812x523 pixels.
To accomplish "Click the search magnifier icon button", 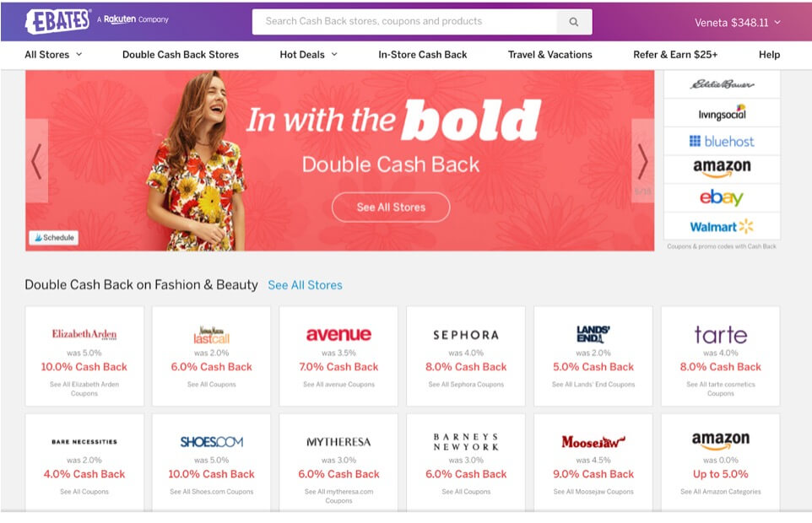I will [574, 22].
